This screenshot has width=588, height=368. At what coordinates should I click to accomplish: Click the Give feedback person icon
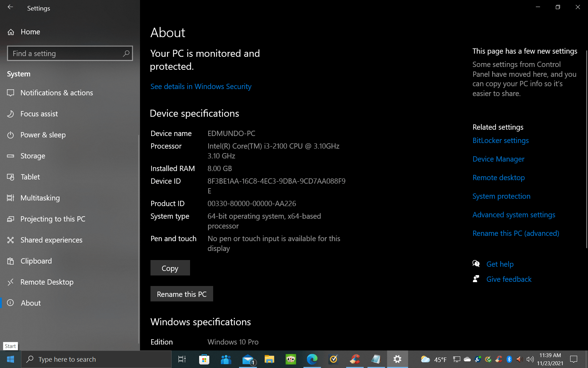pos(476,279)
